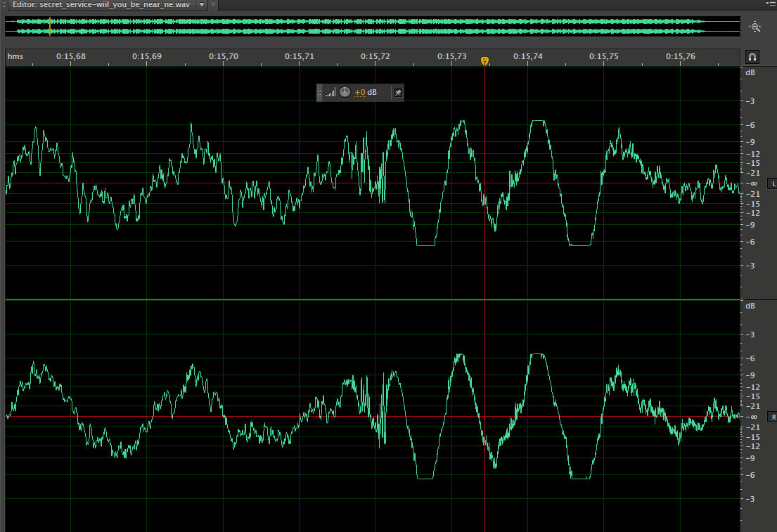
Task: Click the volume bars icon in HUD
Action: click(330, 93)
